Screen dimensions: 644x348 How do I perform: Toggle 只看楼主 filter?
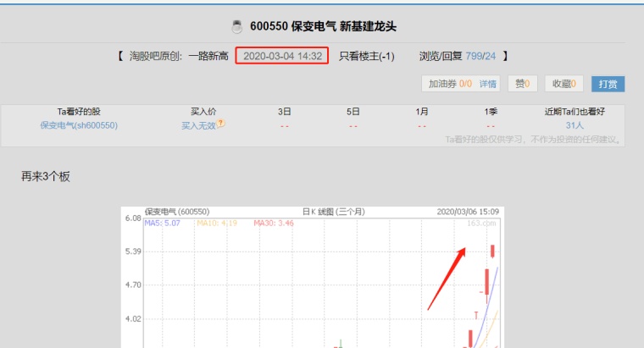click(x=366, y=56)
